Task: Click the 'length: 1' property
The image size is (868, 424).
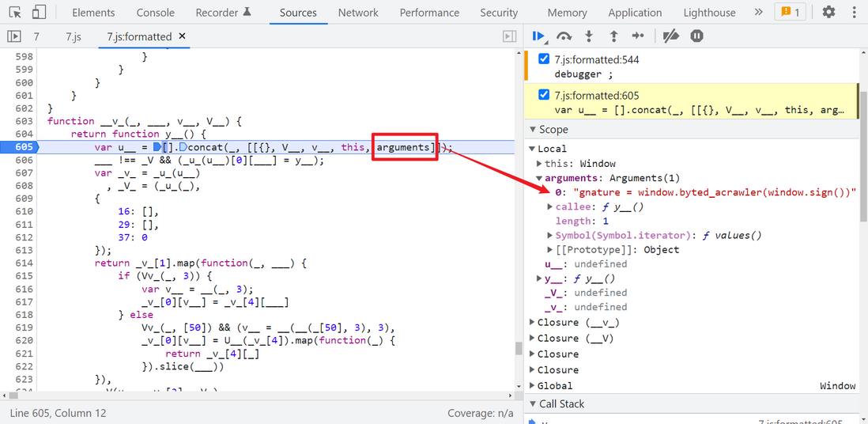Action: pos(582,221)
